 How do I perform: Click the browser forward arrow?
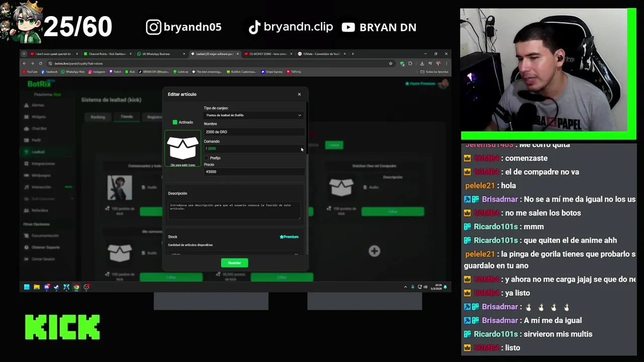point(32,63)
